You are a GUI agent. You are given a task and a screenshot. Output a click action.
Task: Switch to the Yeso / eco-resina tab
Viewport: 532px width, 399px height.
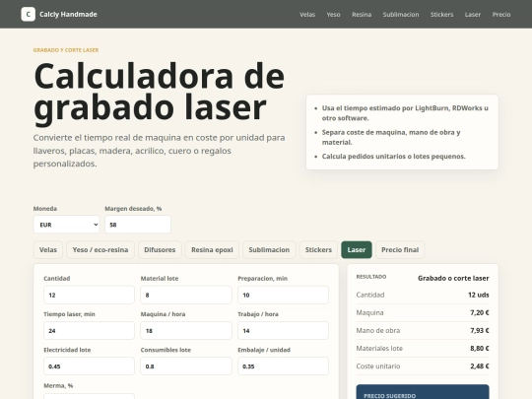point(100,249)
